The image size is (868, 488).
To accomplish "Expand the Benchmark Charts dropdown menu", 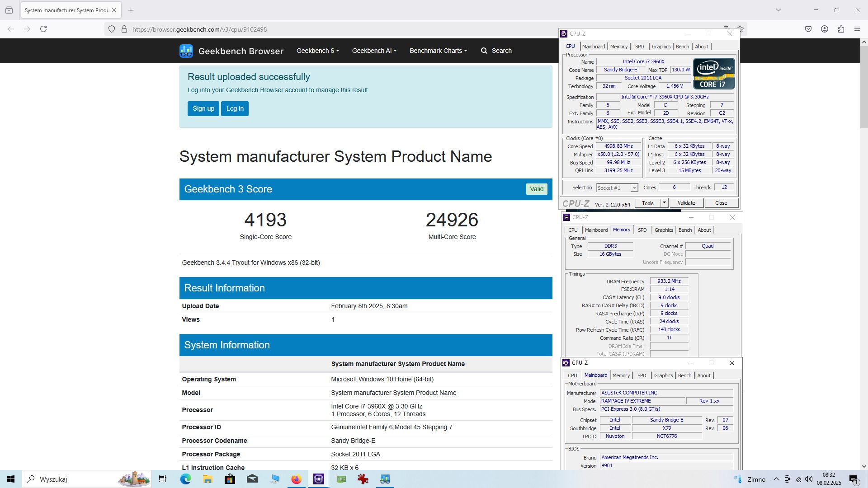I will point(438,51).
